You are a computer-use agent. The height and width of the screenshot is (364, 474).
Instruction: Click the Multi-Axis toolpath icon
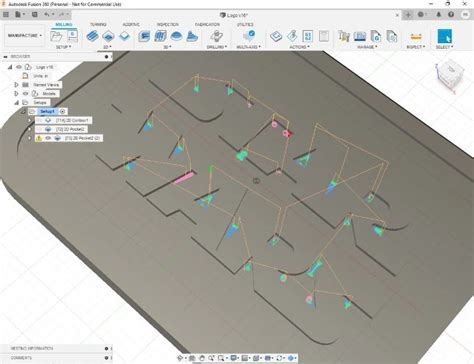pos(249,35)
